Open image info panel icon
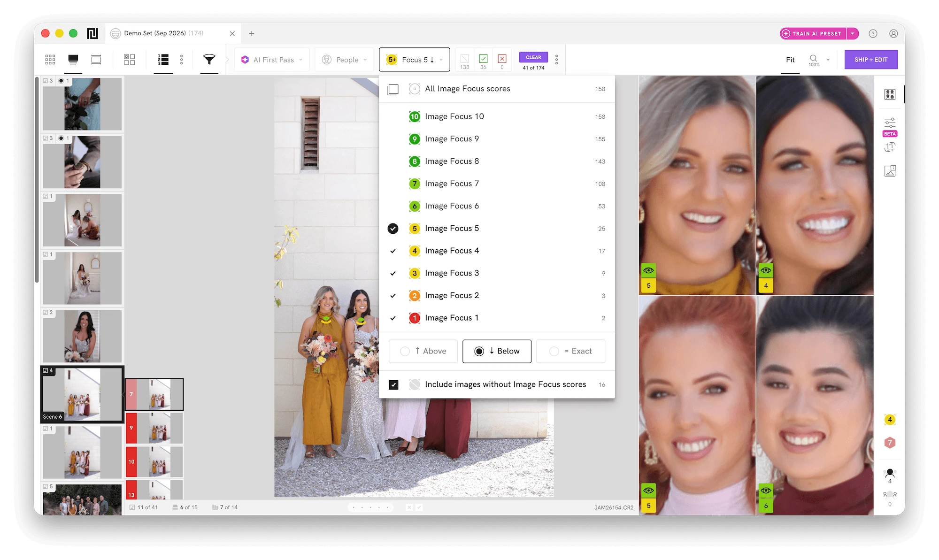This screenshot has height=560, width=939. [x=890, y=171]
